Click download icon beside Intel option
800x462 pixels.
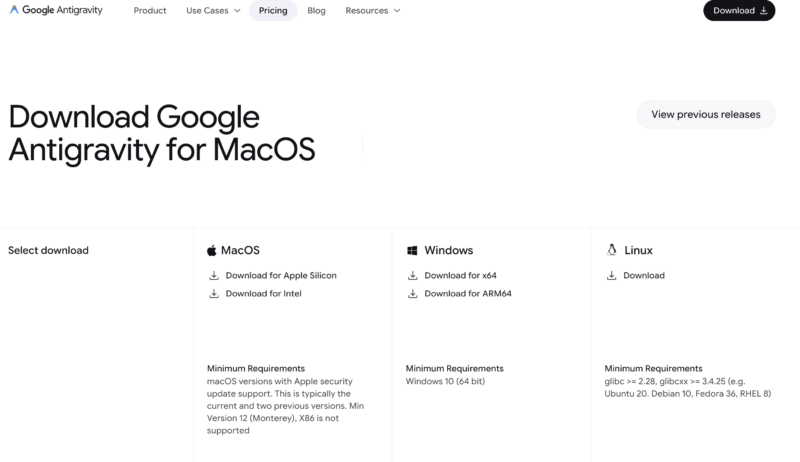tap(213, 294)
